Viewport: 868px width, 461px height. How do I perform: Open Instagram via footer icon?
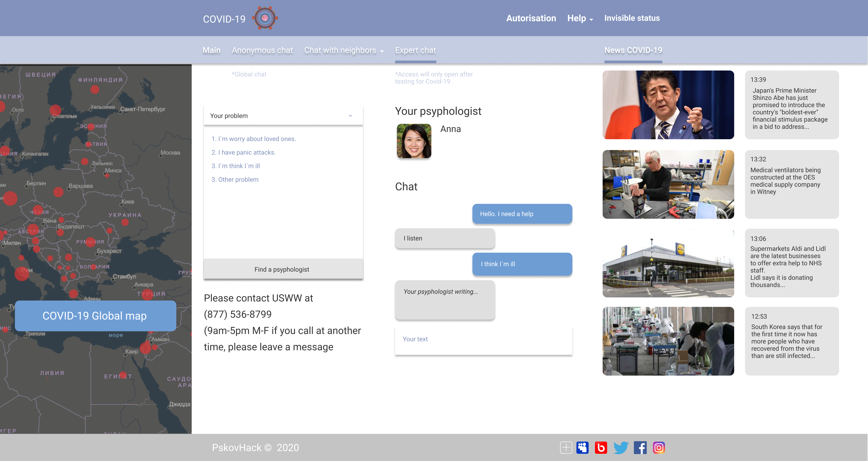tap(659, 448)
